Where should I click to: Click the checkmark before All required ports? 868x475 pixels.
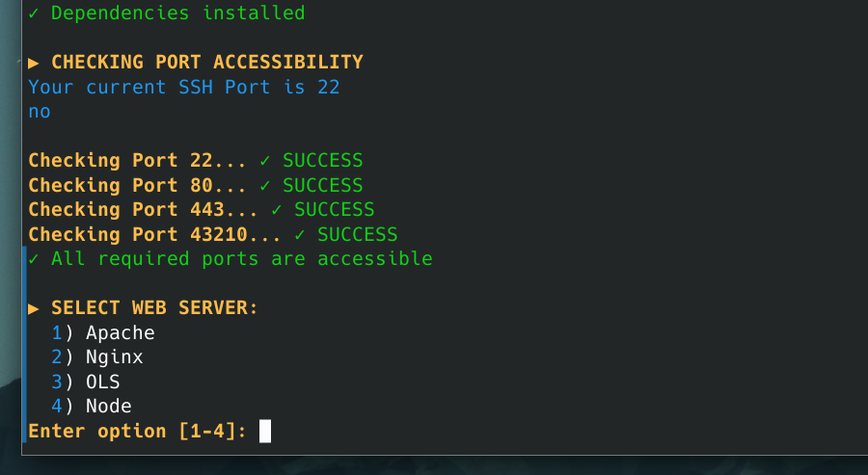click(x=34, y=259)
